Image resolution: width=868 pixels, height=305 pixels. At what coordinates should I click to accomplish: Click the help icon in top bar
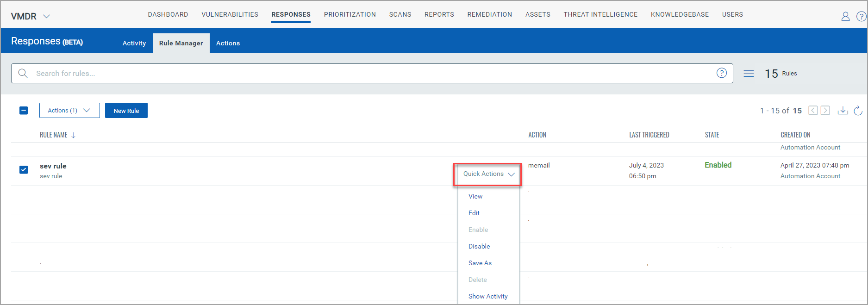pyautogui.click(x=861, y=17)
